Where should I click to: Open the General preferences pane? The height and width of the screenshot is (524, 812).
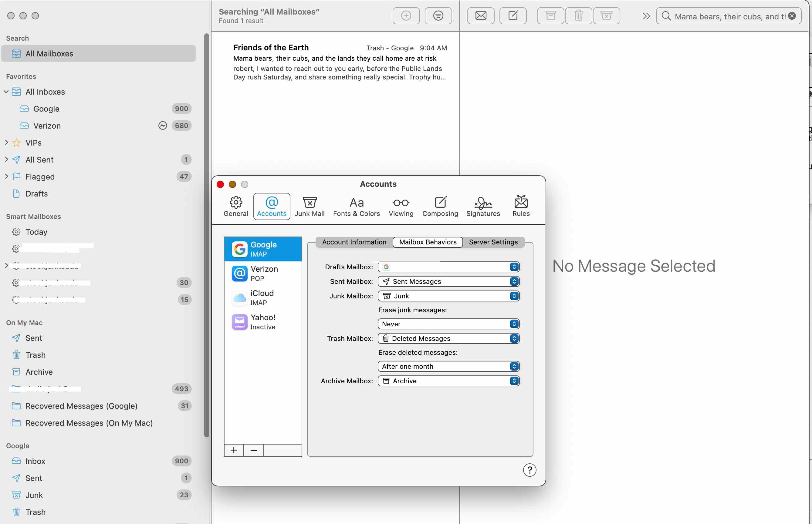click(235, 206)
